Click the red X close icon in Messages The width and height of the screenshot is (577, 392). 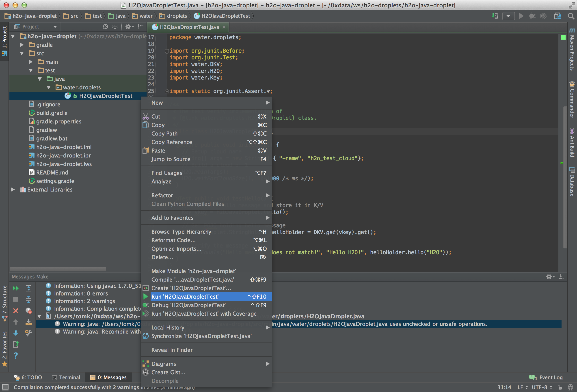pos(16,310)
